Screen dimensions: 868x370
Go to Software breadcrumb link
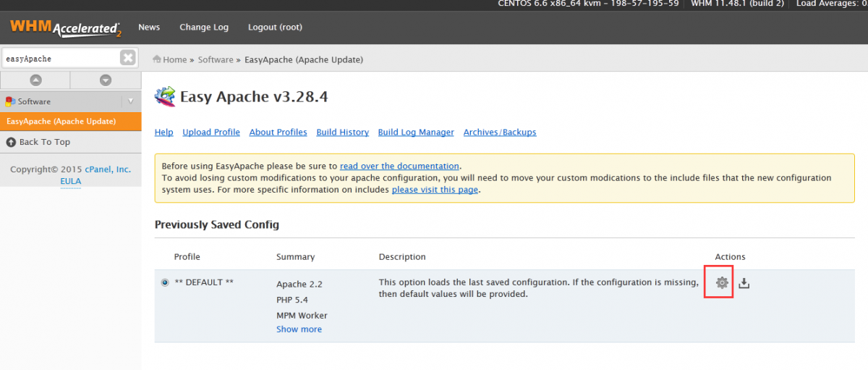(216, 59)
